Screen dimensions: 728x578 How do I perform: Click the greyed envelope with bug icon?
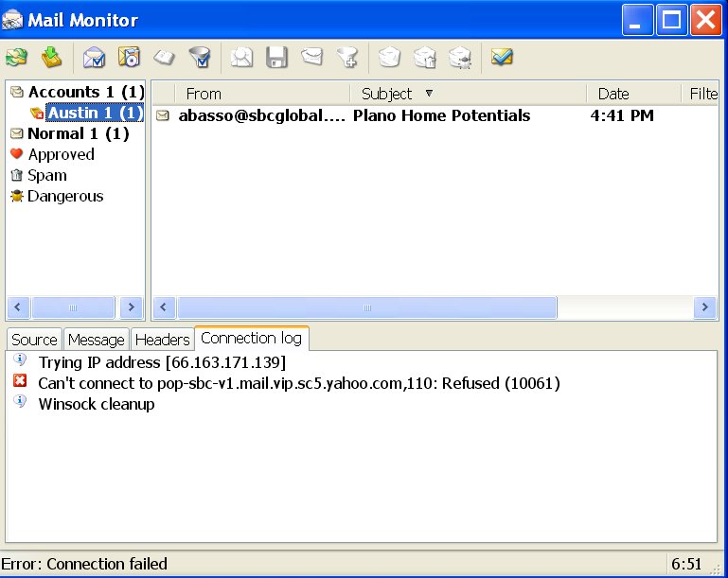(x=460, y=58)
